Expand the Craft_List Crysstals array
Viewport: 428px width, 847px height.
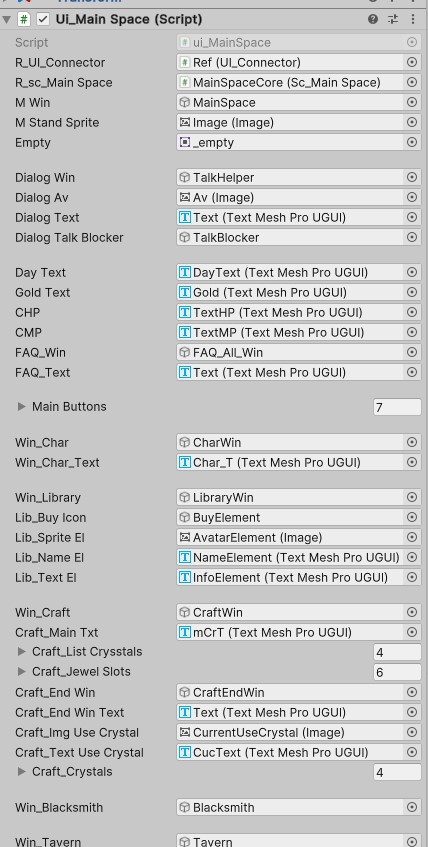22,652
